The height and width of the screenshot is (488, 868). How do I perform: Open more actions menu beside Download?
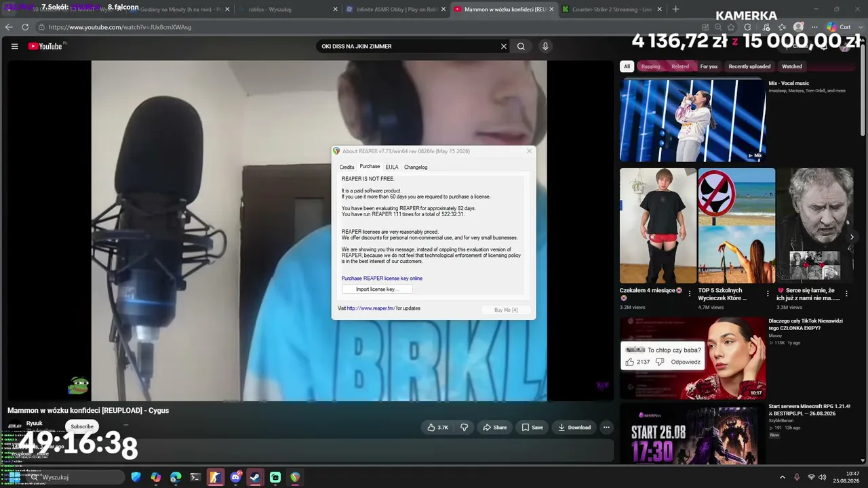606,427
